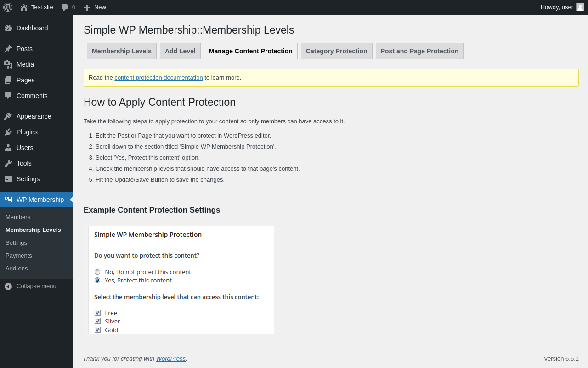Click the WordPress logo icon
Image resolution: width=588 pixels, height=368 pixels.
(x=8, y=7)
